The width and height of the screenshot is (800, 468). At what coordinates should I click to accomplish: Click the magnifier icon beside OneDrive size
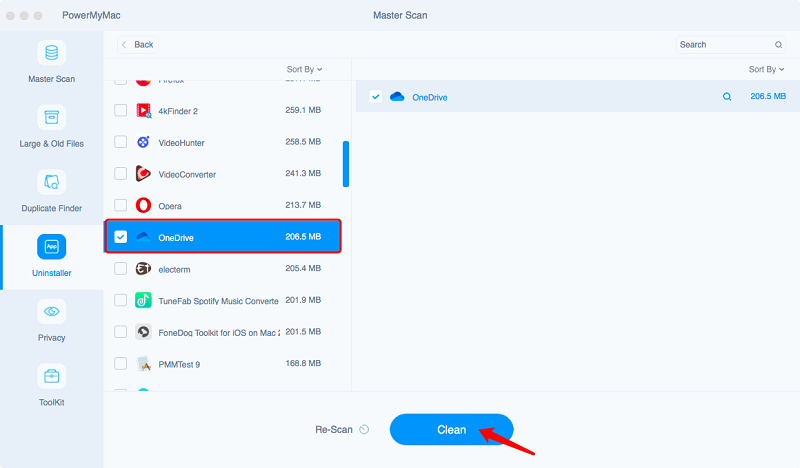(727, 97)
